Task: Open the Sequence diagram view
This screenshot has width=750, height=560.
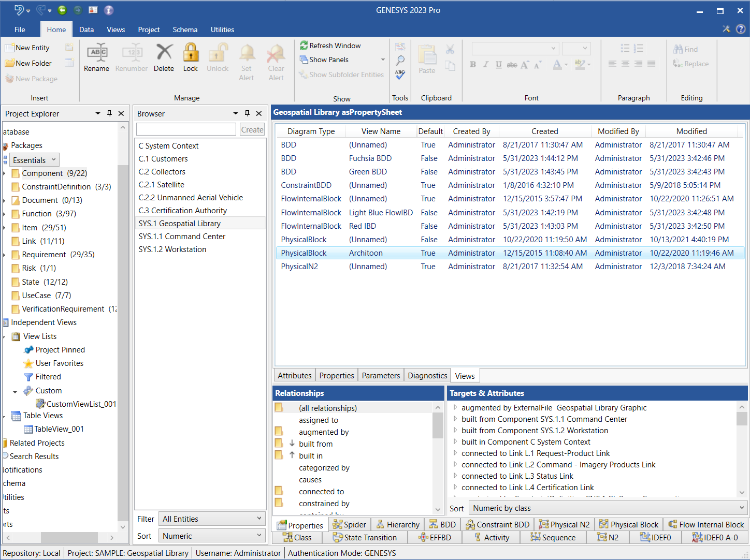Action: tap(553, 538)
